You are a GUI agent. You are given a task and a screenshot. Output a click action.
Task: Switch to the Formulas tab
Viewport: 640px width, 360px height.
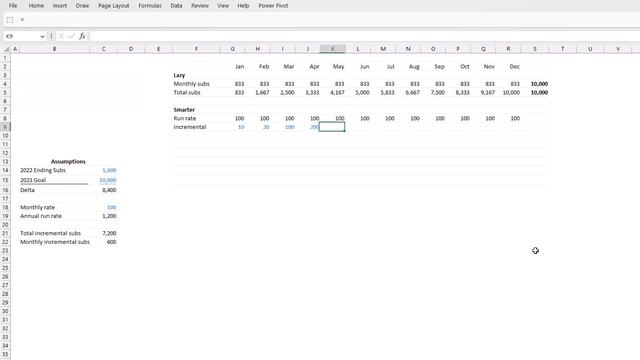tap(150, 6)
